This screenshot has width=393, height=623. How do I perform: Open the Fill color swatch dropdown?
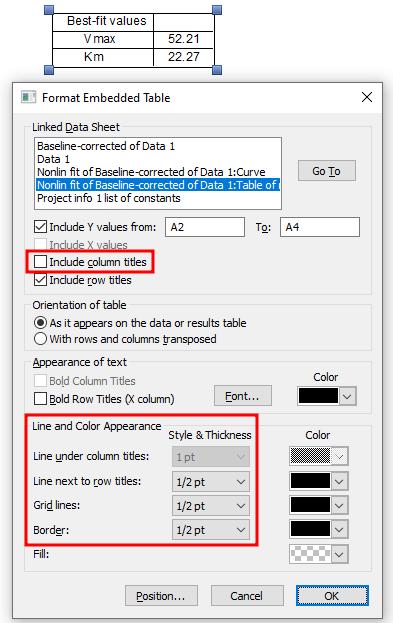tap(319, 554)
